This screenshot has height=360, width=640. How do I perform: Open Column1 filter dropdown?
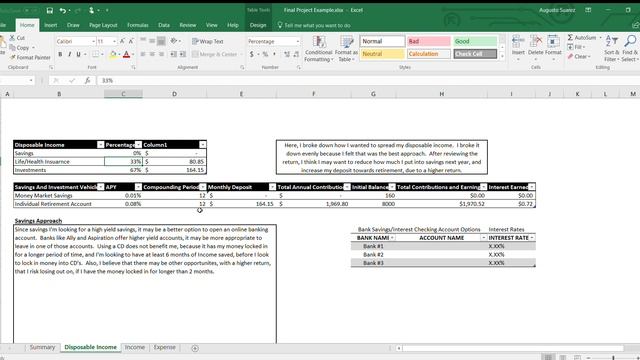coord(202,145)
